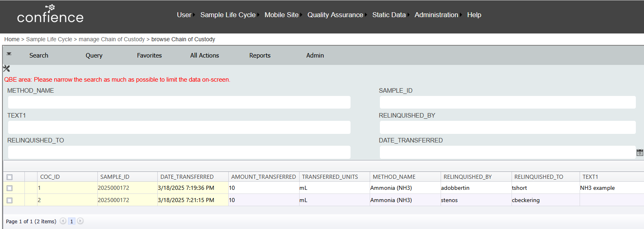Sort by DATE_TRANSFERRED column header
The width and height of the screenshot is (644, 229).
point(187,177)
